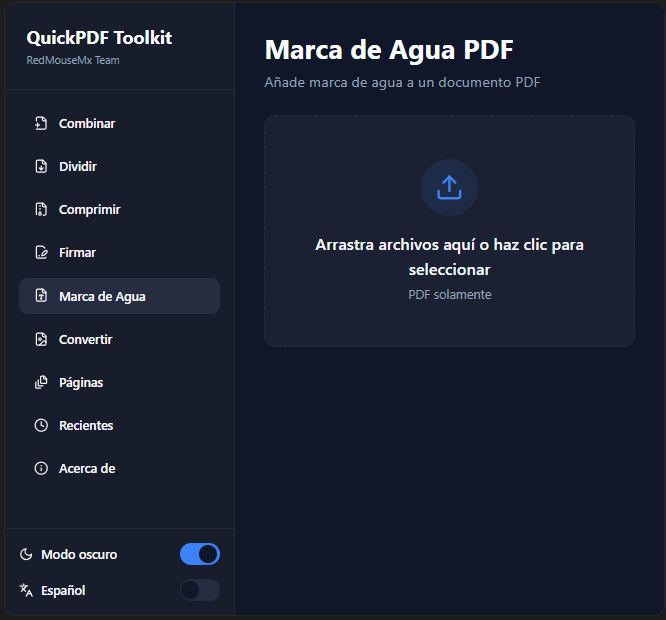Click the Acerca de info icon

[x=41, y=469]
